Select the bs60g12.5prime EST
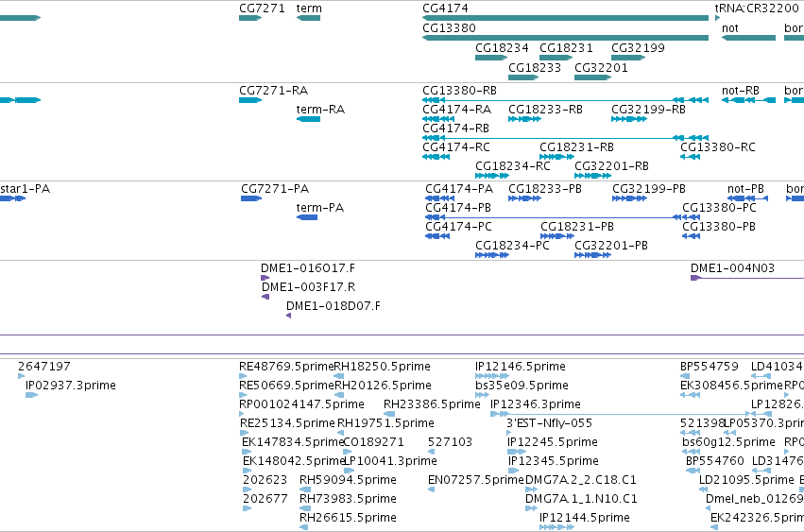The image size is (804, 532). [692, 452]
